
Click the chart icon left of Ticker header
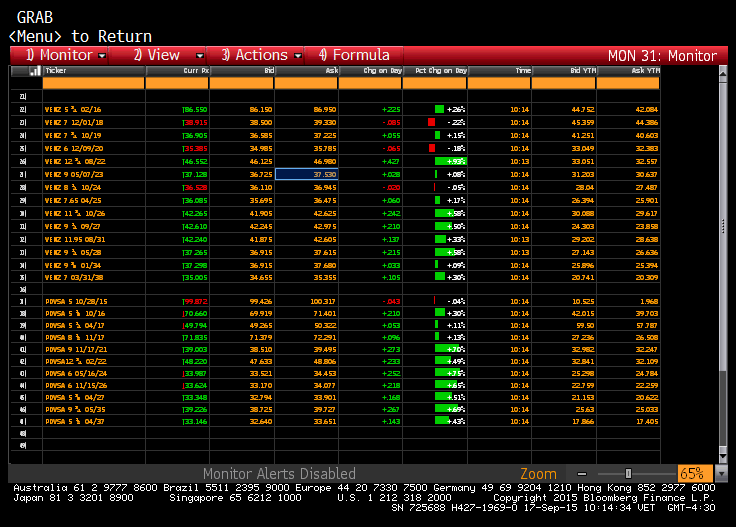(35, 71)
